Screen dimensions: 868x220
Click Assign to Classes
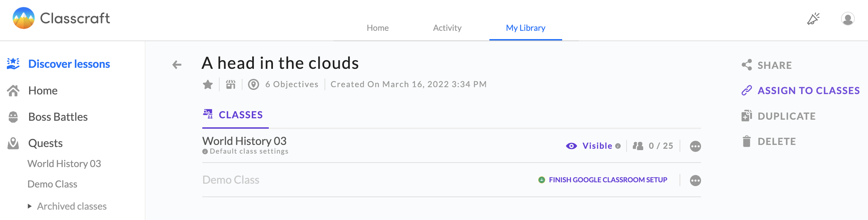pos(800,91)
